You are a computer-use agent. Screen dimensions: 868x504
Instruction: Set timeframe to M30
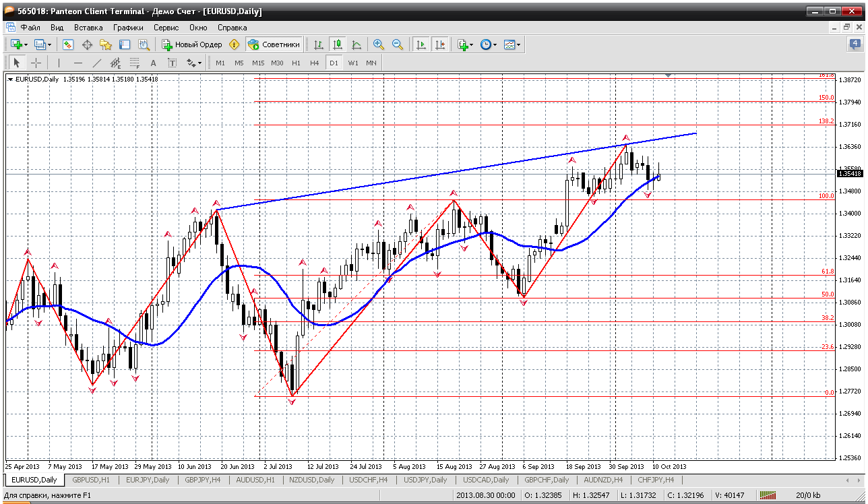point(277,63)
